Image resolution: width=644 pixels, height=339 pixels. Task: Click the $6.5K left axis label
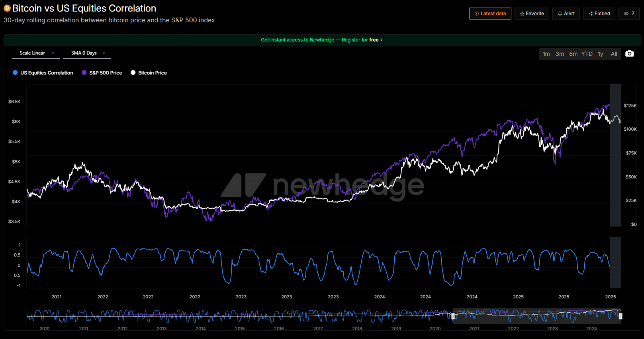click(x=14, y=102)
